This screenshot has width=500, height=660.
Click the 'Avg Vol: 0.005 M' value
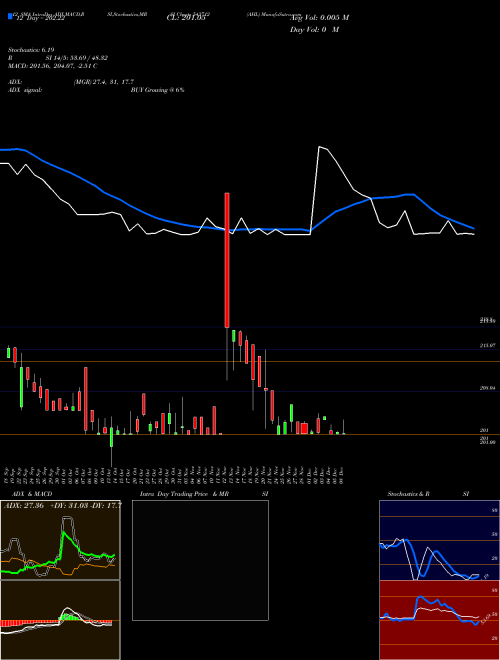[x=319, y=18]
